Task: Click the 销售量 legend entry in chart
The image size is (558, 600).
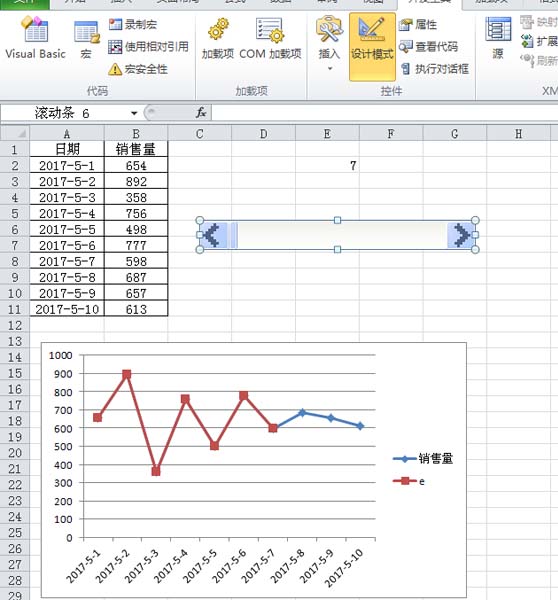Action: (423, 458)
